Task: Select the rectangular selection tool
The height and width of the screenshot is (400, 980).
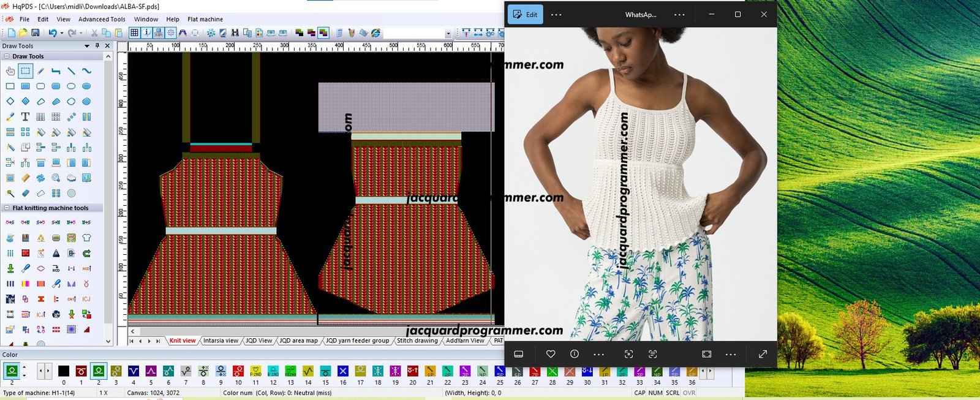Action: click(25, 71)
